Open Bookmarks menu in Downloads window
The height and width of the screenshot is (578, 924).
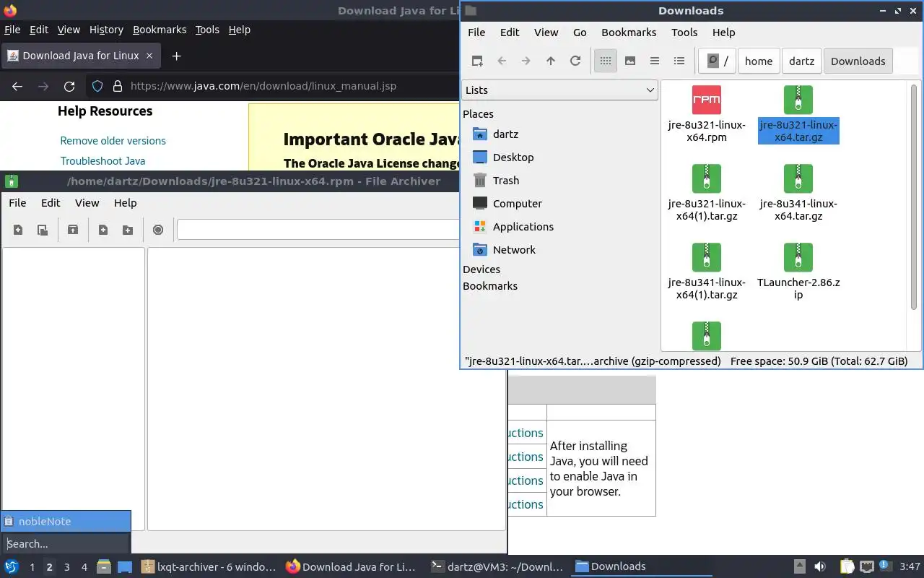[x=629, y=33]
